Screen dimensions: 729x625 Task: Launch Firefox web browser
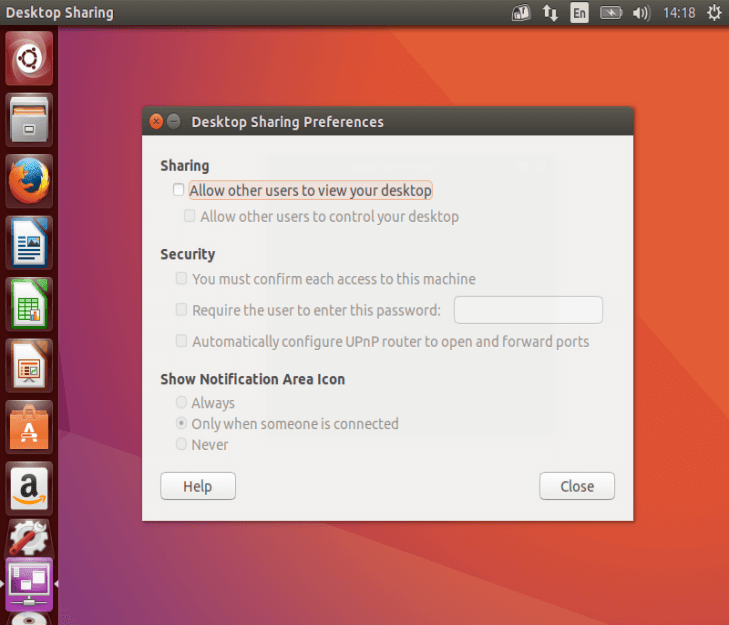click(x=29, y=181)
